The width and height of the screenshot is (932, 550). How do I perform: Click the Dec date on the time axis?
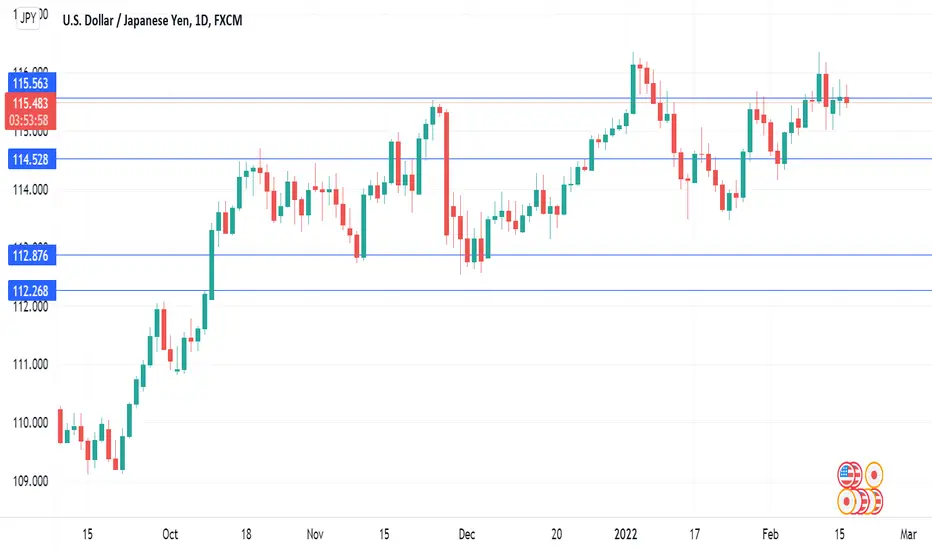pyautogui.click(x=467, y=534)
